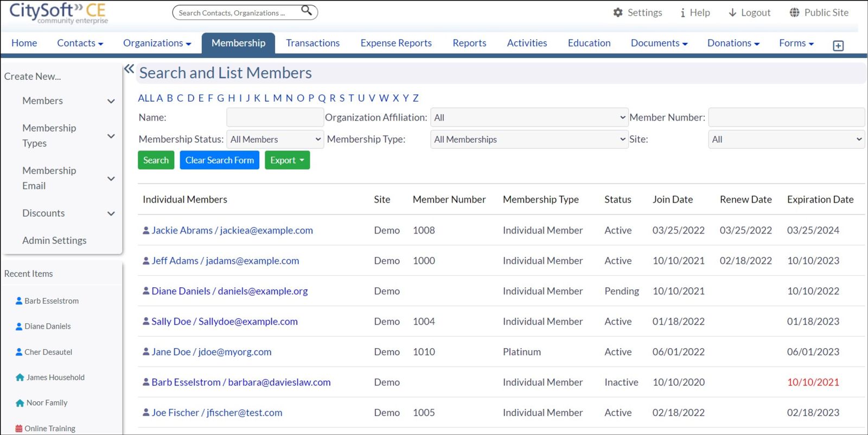Image resolution: width=868 pixels, height=435 pixels.
Task: Expand Membership Email sidebar section
Action: coord(111,178)
